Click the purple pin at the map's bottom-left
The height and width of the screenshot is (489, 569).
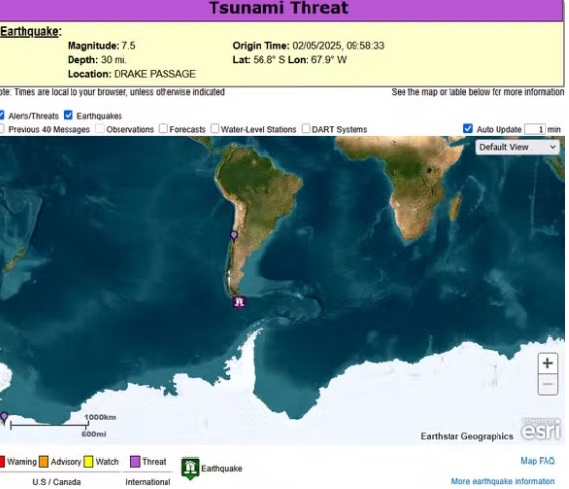(x=4, y=418)
